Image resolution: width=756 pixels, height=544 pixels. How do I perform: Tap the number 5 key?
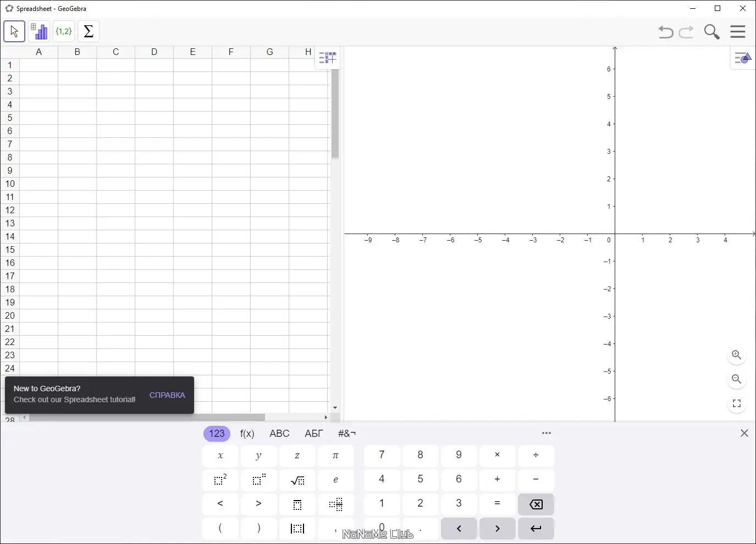click(x=421, y=480)
